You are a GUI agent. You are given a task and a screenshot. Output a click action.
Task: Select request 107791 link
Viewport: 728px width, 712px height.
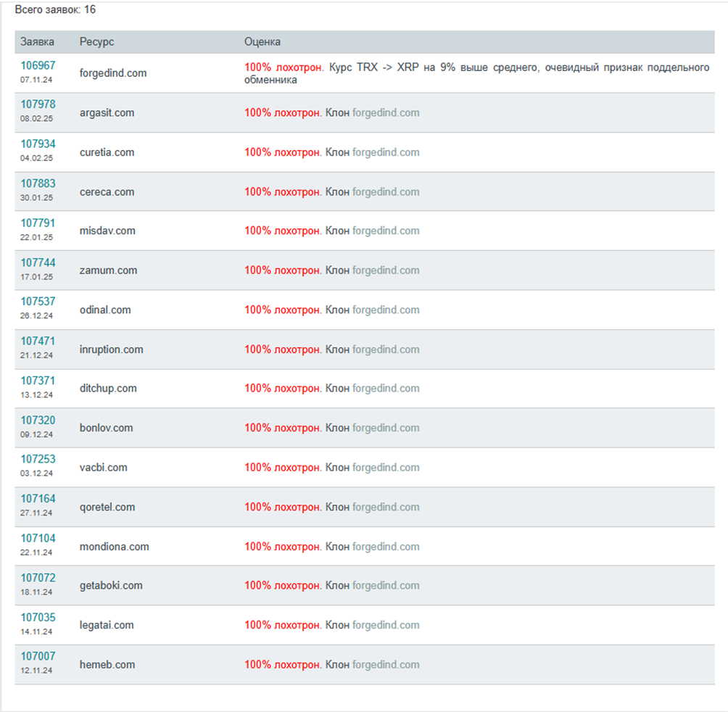pyautogui.click(x=38, y=223)
